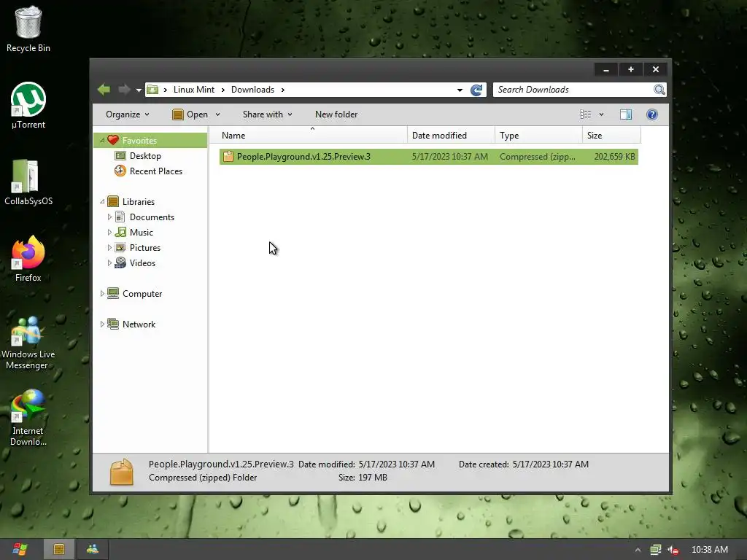Open the Pictures library
The image size is (747, 560).
click(x=145, y=248)
